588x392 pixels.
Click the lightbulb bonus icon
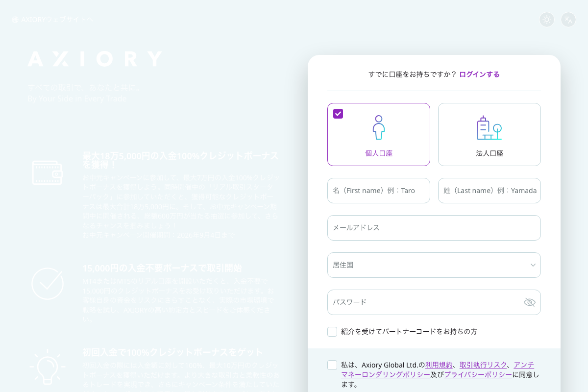47,367
